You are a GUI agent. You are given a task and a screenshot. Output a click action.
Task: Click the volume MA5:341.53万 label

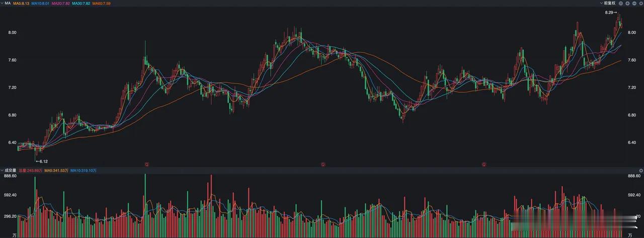[56, 171]
